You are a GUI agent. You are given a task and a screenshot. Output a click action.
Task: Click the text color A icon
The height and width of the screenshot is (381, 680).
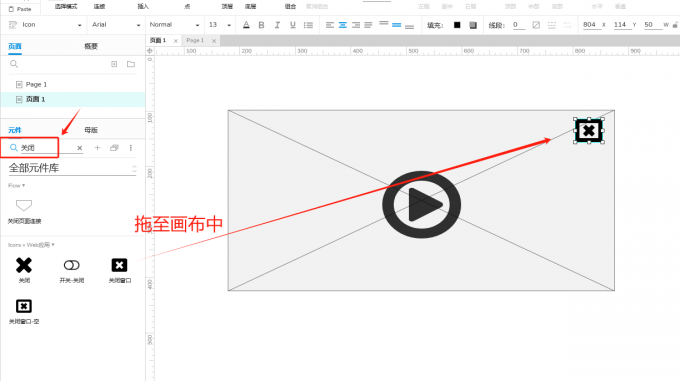coord(246,25)
